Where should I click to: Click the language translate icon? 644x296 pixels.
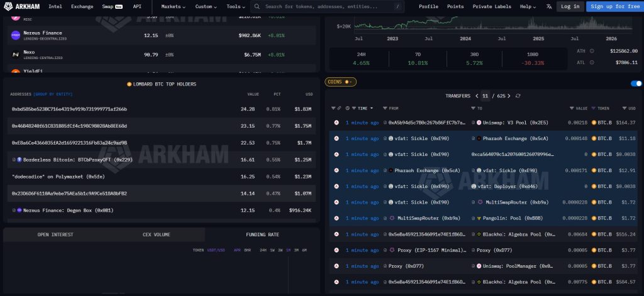click(548, 6)
